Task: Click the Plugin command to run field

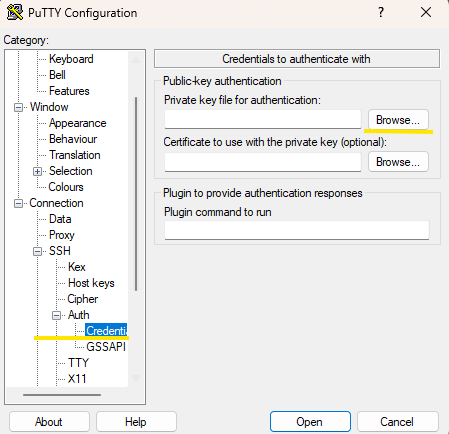Action: [x=297, y=230]
